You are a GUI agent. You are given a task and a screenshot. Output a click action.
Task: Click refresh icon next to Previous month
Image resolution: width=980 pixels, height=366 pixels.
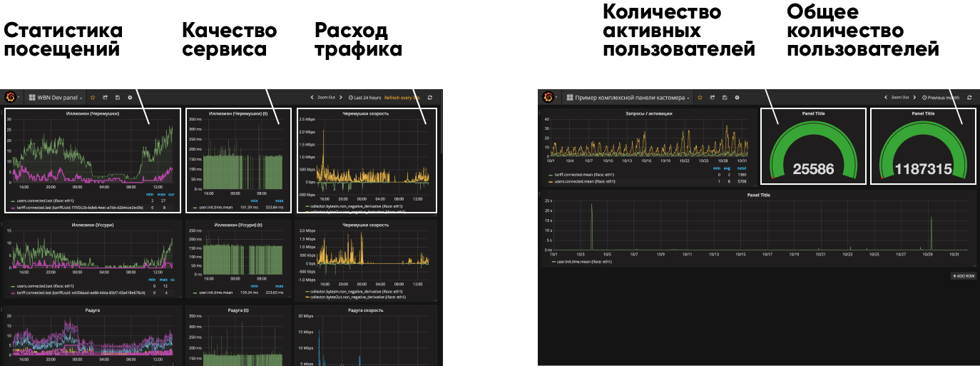pos(969,97)
